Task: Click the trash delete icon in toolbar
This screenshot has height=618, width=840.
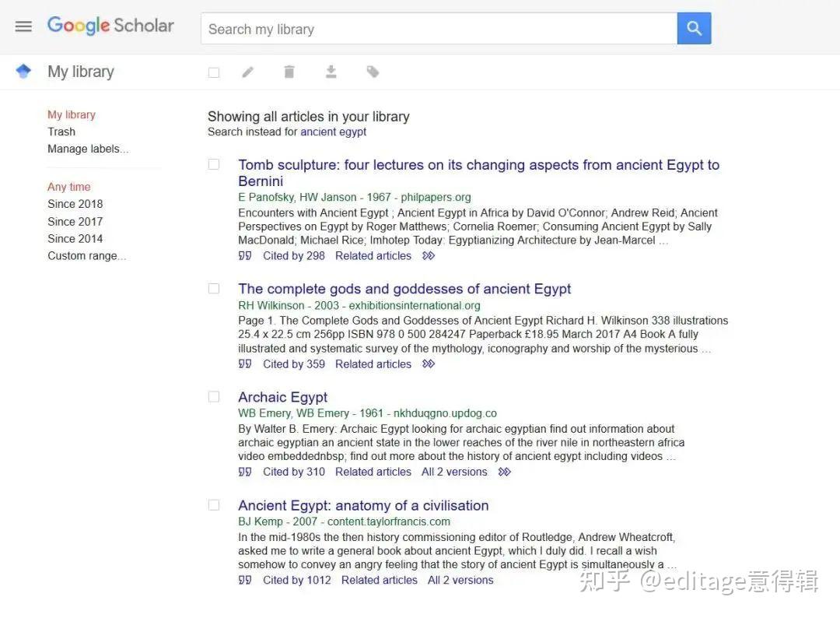Action: [x=289, y=72]
